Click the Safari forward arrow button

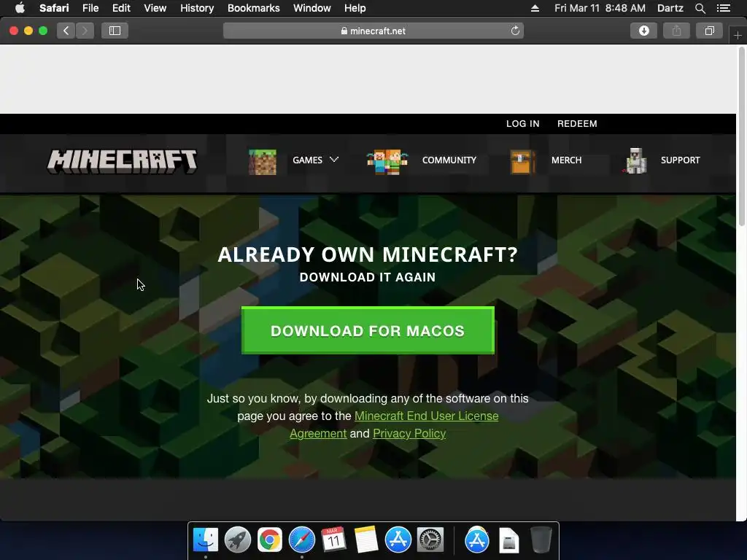pos(85,31)
